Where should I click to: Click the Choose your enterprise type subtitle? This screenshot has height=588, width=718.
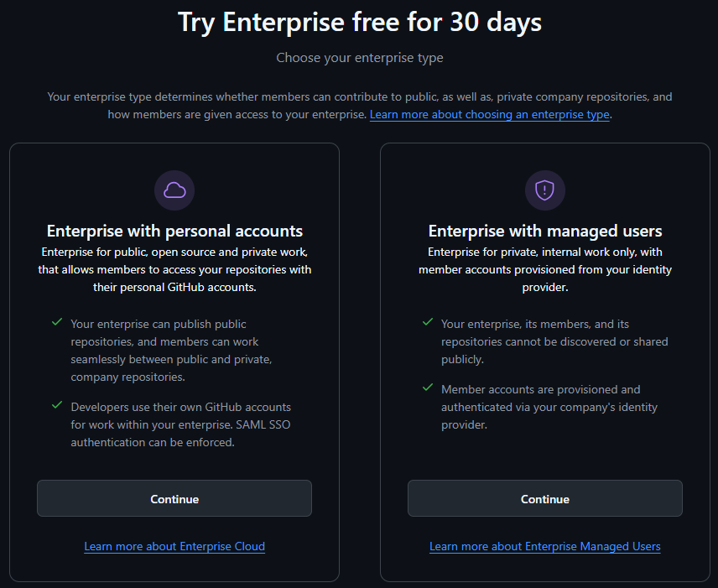(x=359, y=58)
